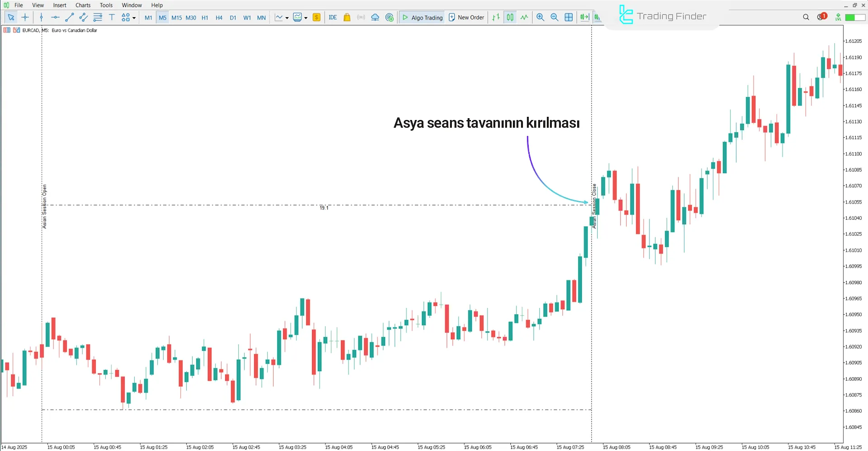Pick the text label tool

pyautogui.click(x=112, y=17)
